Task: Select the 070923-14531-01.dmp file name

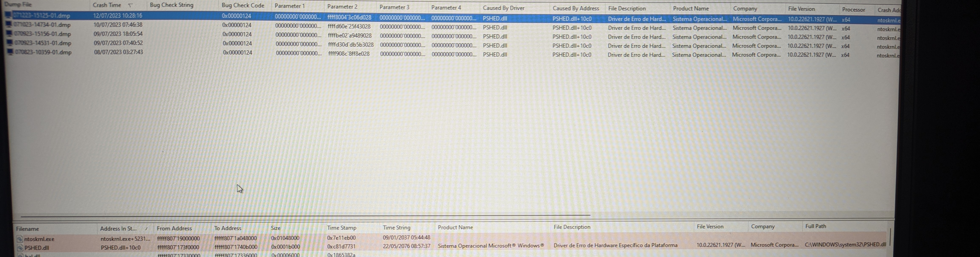Action: click(43, 43)
